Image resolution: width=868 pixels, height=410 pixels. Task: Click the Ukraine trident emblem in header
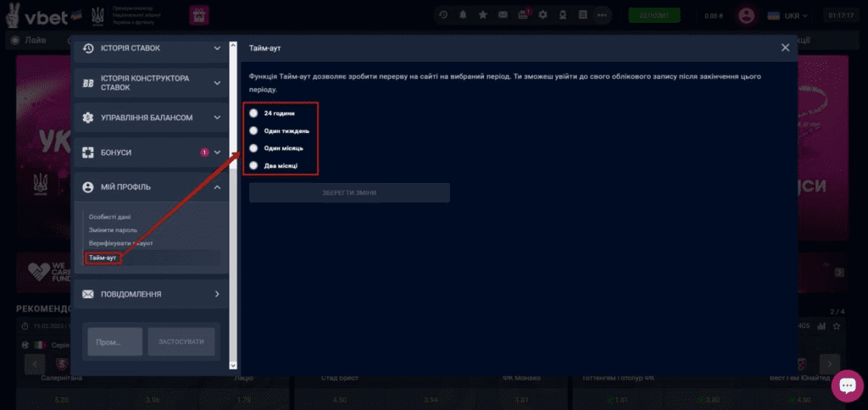pos(98,15)
